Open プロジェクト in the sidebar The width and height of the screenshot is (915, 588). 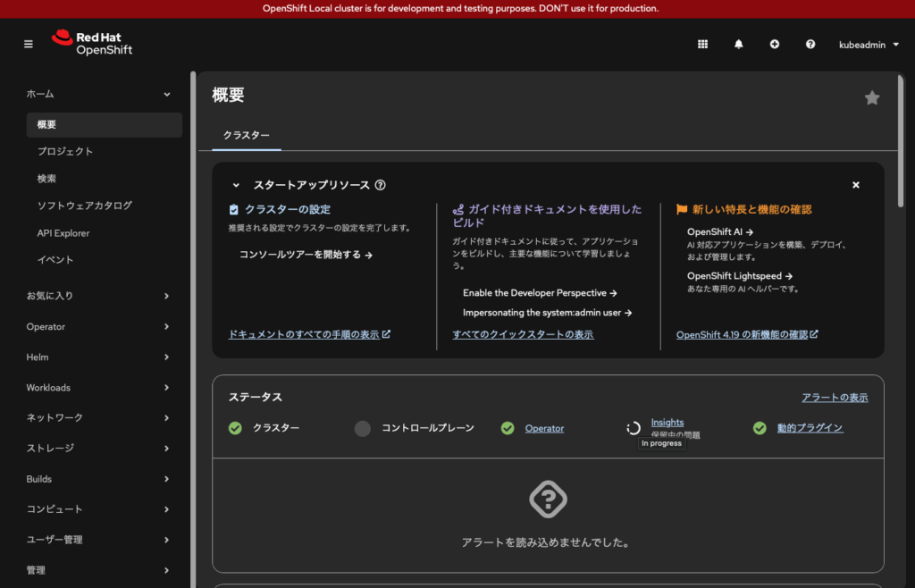[65, 152]
